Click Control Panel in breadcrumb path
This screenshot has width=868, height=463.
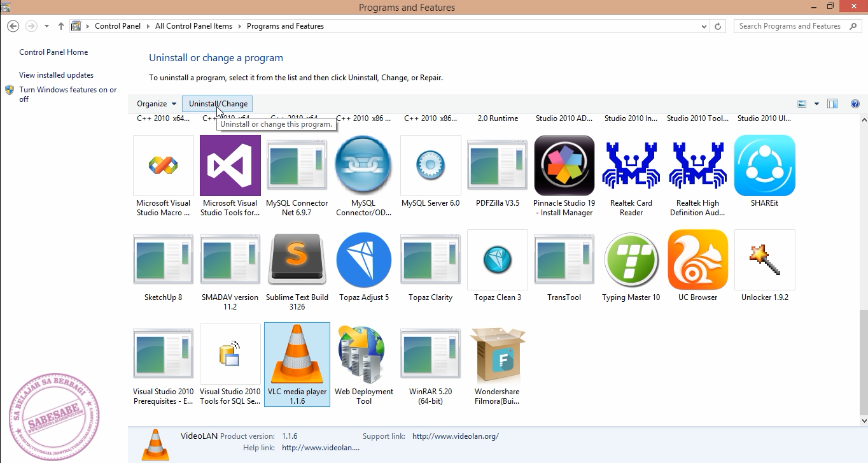[x=118, y=26]
